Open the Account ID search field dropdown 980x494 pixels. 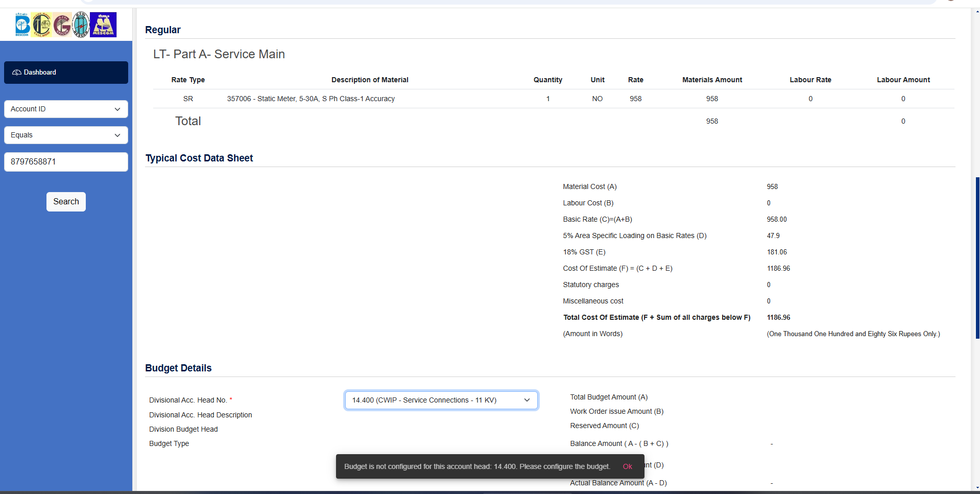(x=66, y=109)
